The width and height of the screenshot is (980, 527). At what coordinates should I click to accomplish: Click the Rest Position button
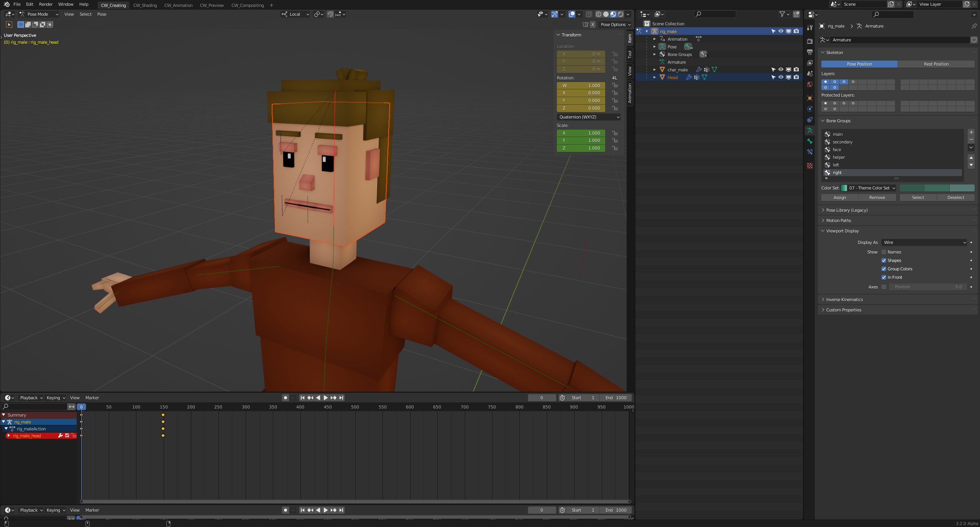click(x=936, y=64)
